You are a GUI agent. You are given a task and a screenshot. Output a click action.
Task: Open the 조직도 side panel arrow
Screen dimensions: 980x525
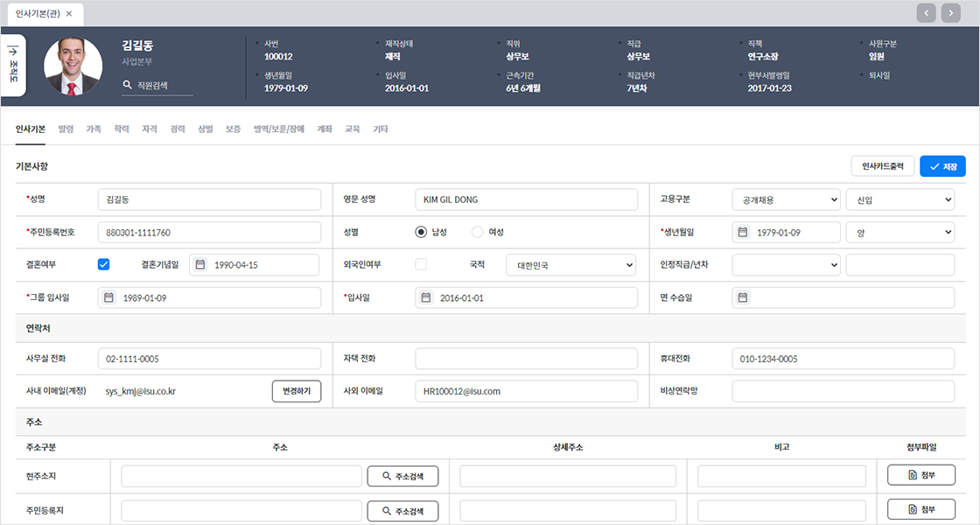(13, 52)
